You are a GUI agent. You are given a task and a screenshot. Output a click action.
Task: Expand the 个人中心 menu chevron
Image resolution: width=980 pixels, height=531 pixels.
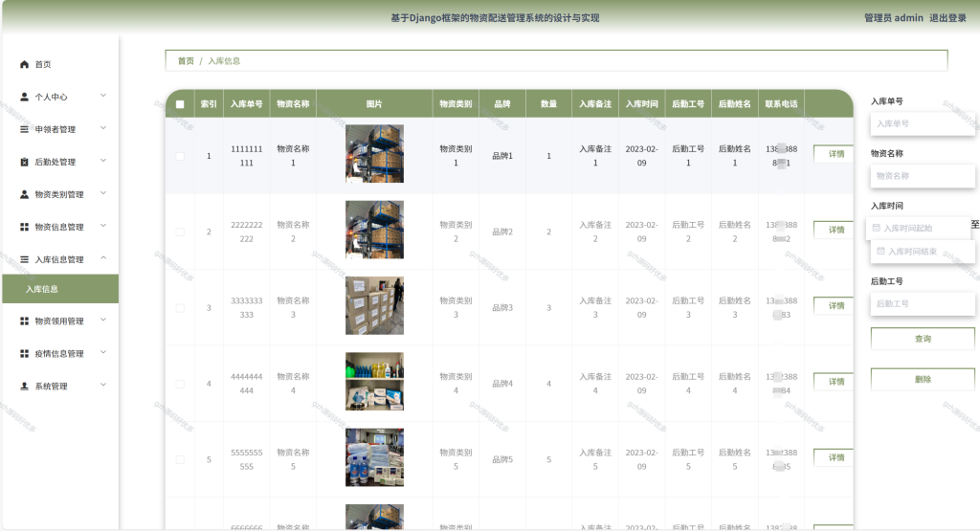[103, 96]
